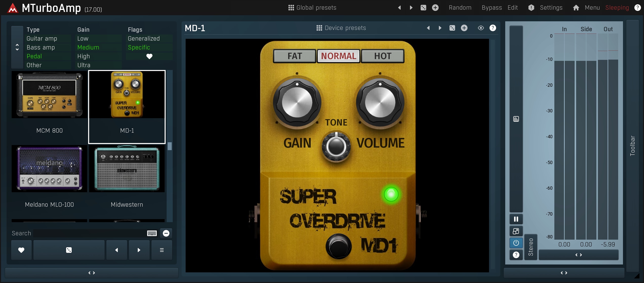Toggle the eye icon in device header
The width and height of the screenshot is (644, 283).
481,28
